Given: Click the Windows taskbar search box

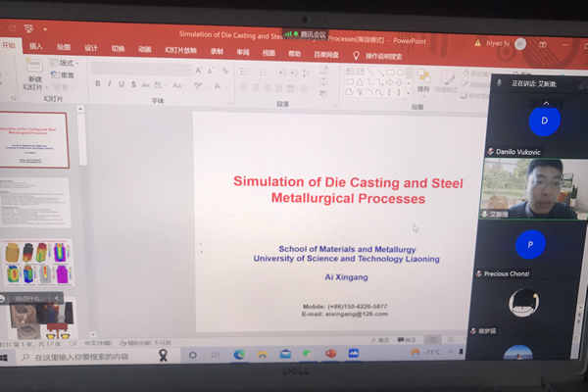Looking at the screenshot, I should pos(88,357).
